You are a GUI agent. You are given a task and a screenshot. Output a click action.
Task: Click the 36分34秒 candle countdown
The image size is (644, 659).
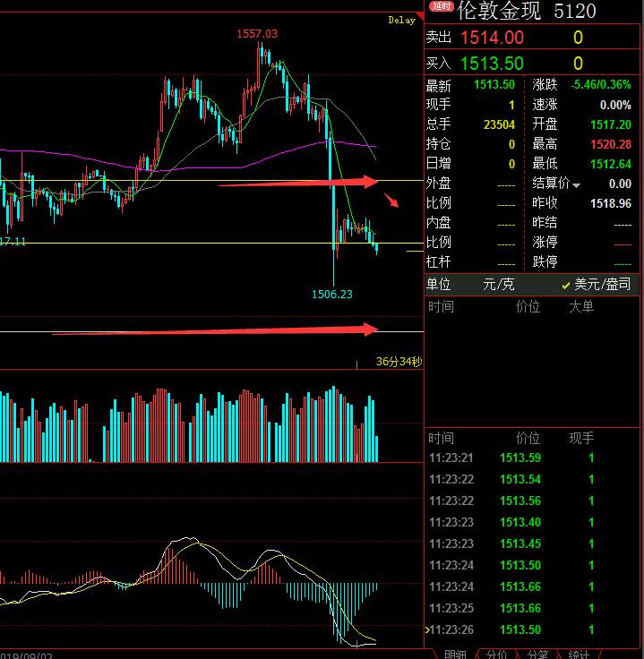[399, 362]
